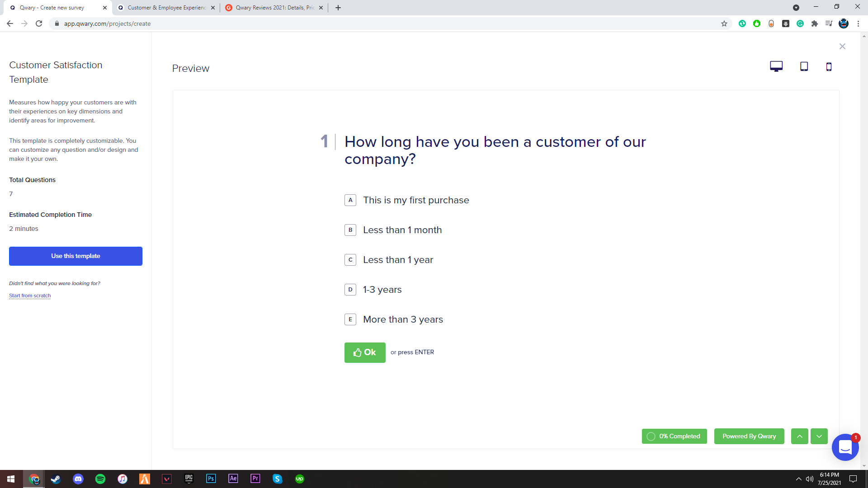This screenshot has width=868, height=488.
Task: Switch to Qwary Reviews 2021 tab
Action: [x=274, y=8]
